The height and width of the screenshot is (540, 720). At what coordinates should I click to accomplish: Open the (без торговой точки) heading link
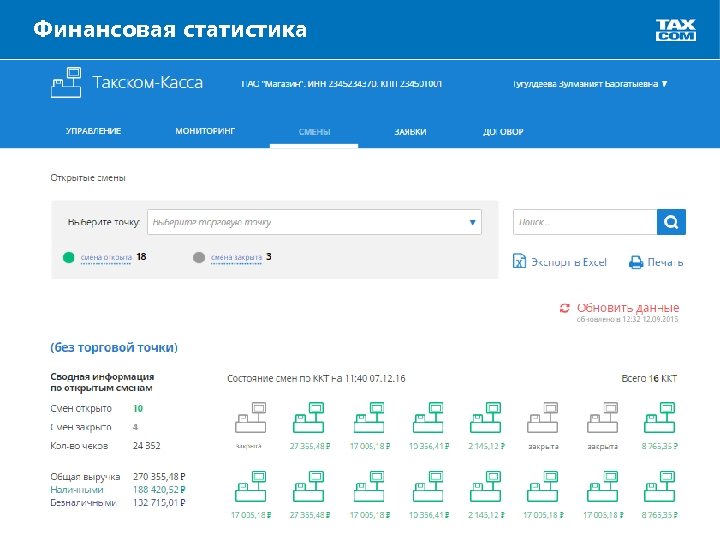114,348
